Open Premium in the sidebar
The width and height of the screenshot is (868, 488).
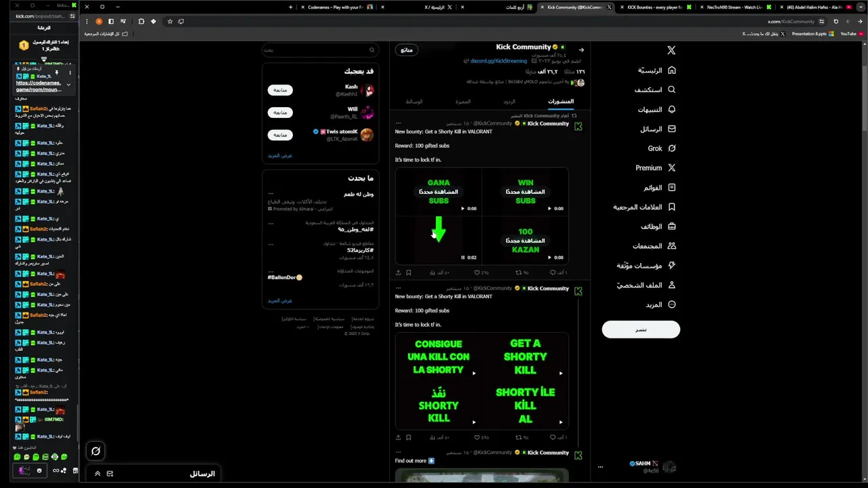click(x=656, y=167)
